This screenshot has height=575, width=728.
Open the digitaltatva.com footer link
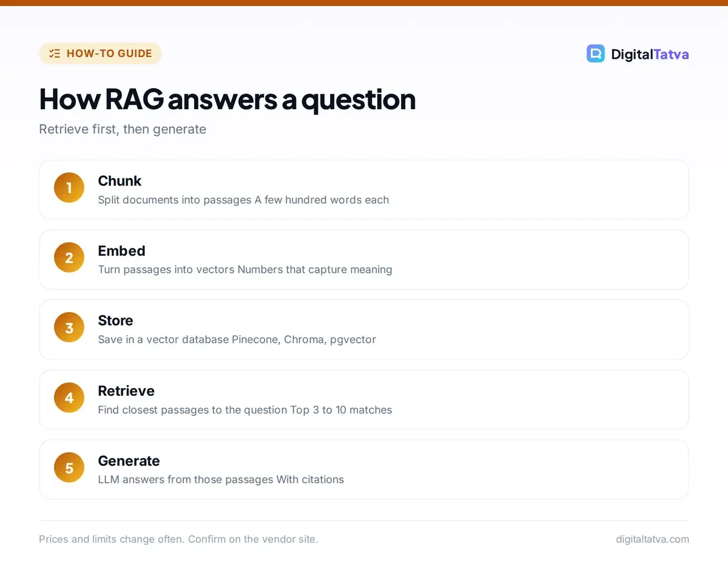tap(652, 539)
